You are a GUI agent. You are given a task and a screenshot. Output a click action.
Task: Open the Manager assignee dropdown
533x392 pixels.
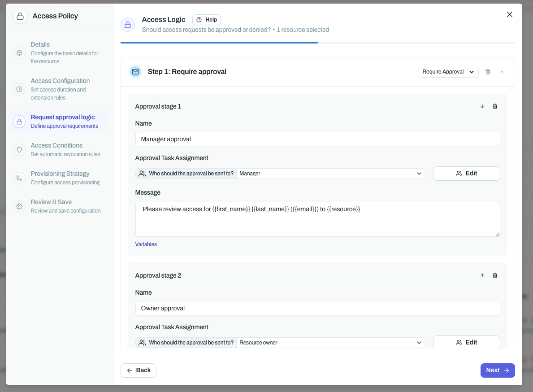tap(331, 174)
